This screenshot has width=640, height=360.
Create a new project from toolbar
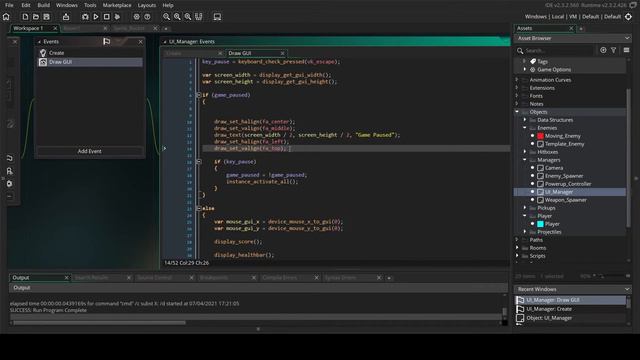(25, 17)
